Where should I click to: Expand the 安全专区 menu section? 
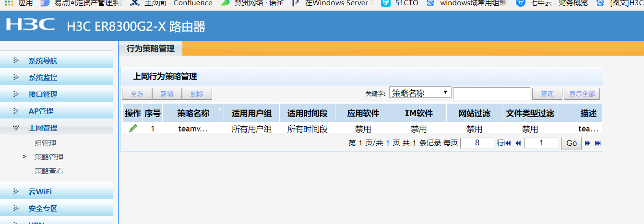[x=56, y=208]
